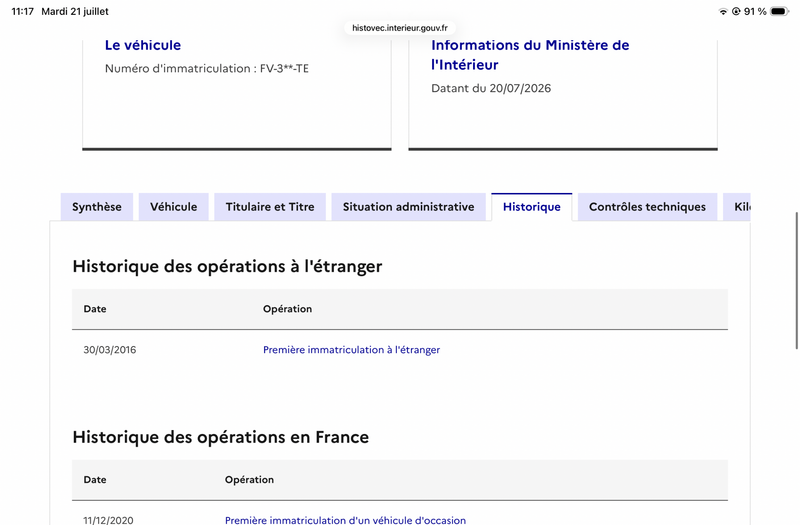Select the date 30/03/2016 cell
The width and height of the screenshot is (800, 525).
110,349
